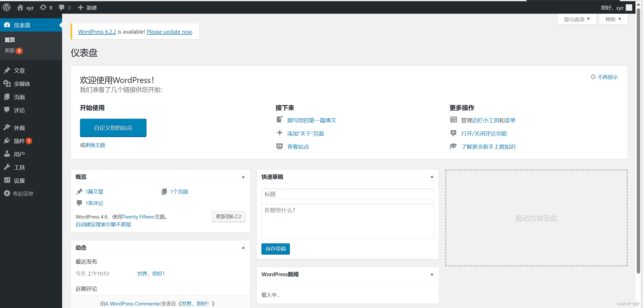
Task: Click the updates refresh icon showing 9
Action: [43, 7]
